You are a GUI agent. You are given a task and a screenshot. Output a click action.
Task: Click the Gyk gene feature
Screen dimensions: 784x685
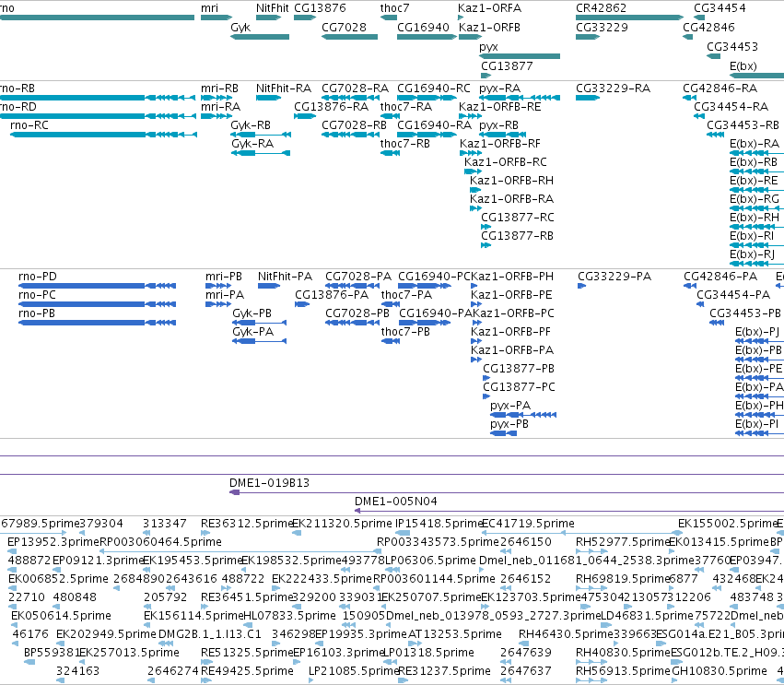[x=260, y=37]
